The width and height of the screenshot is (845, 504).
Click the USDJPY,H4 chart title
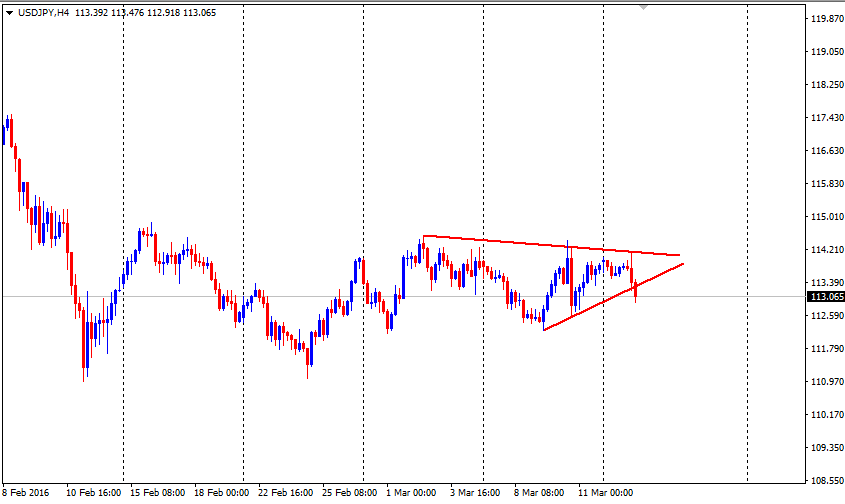44,12
